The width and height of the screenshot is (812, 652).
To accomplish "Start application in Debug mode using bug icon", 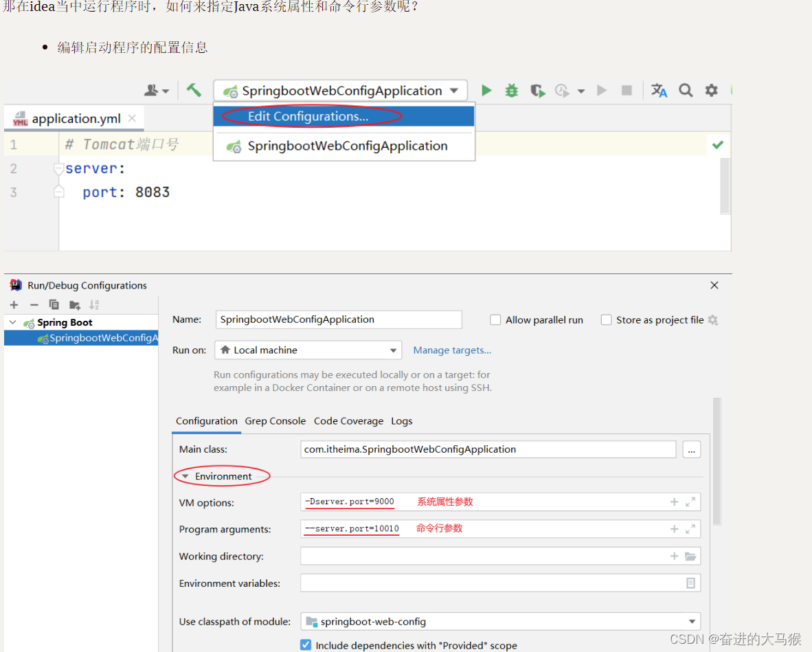I will pyautogui.click(x=511, y=90).
